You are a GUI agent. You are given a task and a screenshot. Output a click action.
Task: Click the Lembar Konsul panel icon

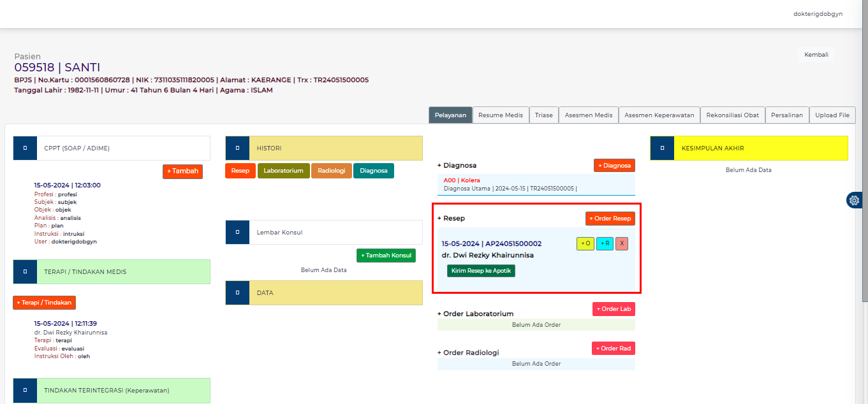point(237,232)
